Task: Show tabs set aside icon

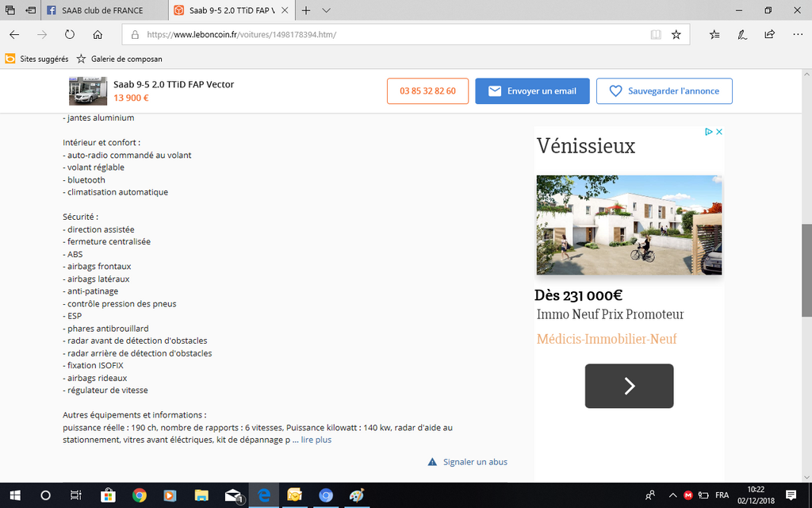Action: pos(10,10)
